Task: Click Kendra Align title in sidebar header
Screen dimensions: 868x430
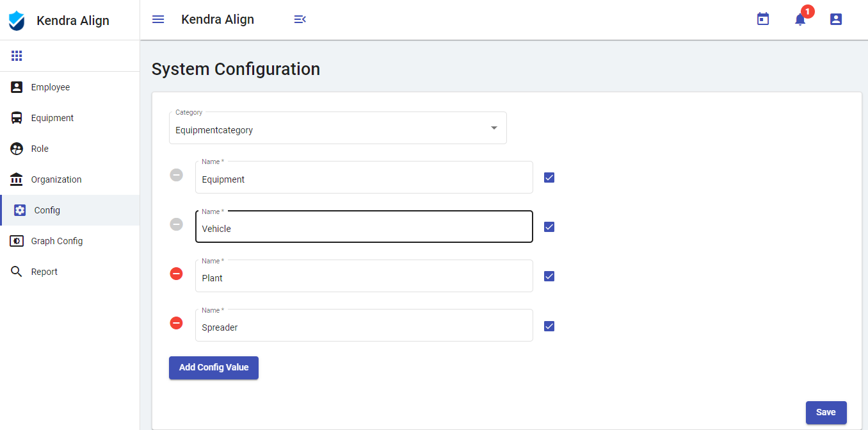Action: point(73,21)
